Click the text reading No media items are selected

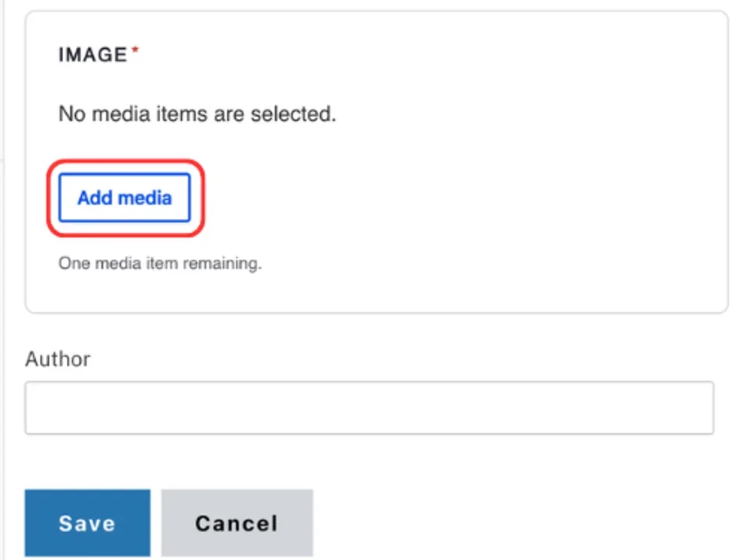[197, 114]
